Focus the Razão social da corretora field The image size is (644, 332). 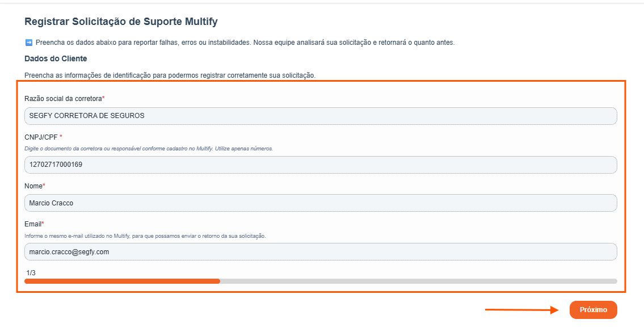tap(321, 116)
